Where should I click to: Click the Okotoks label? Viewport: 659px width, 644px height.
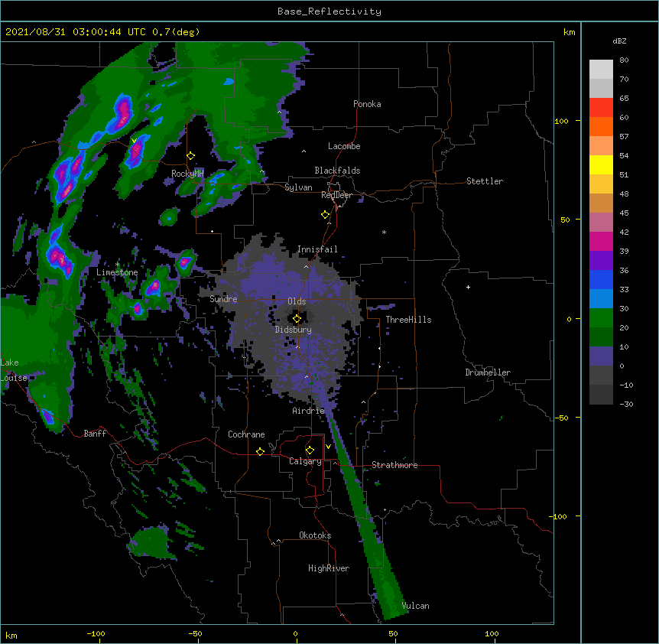point(315,535)
